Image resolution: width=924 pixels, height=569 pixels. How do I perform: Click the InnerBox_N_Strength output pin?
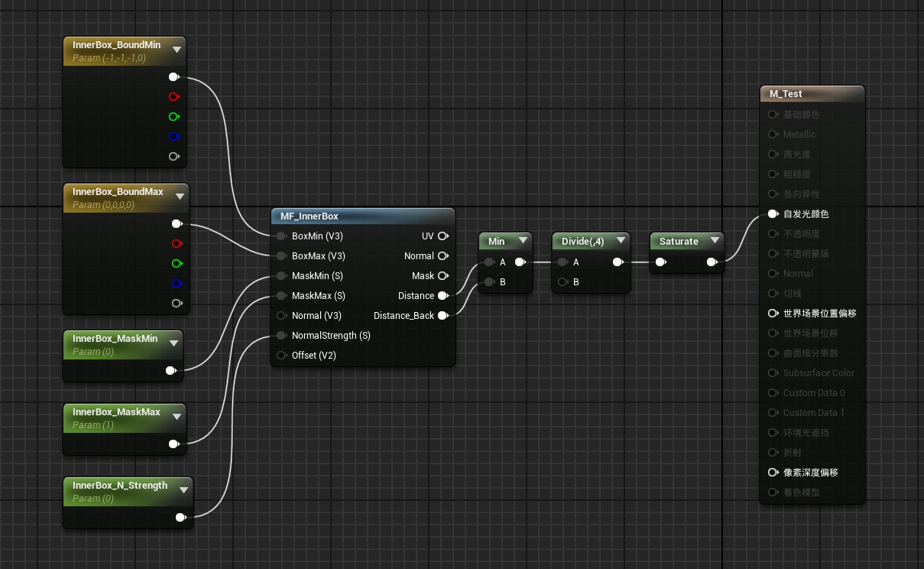pos(180,518)
